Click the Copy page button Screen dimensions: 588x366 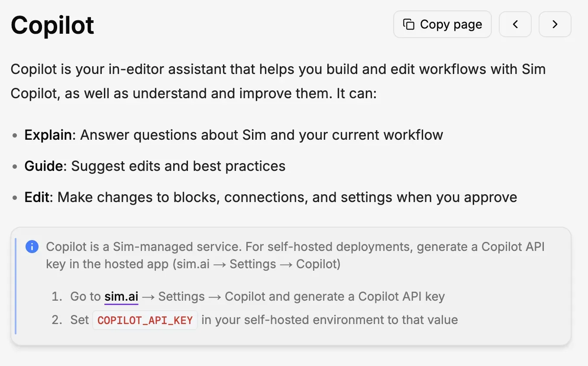click(x=442, y=25)
